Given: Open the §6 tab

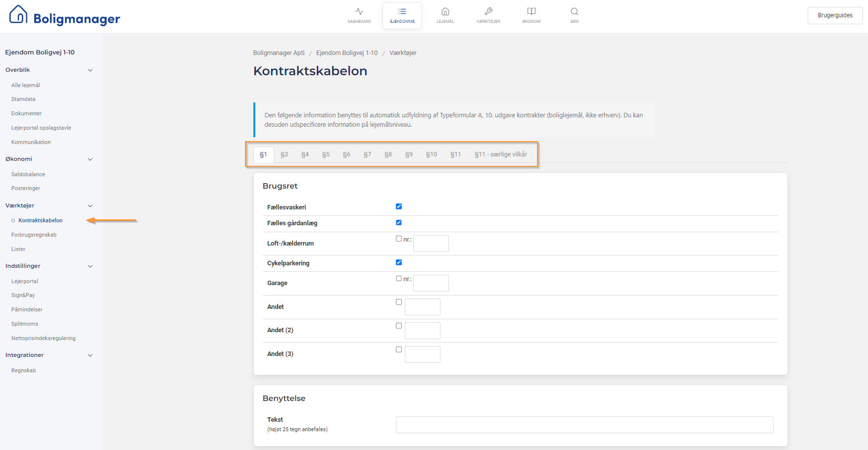Looking at the screenshot, I should [346, 154].
